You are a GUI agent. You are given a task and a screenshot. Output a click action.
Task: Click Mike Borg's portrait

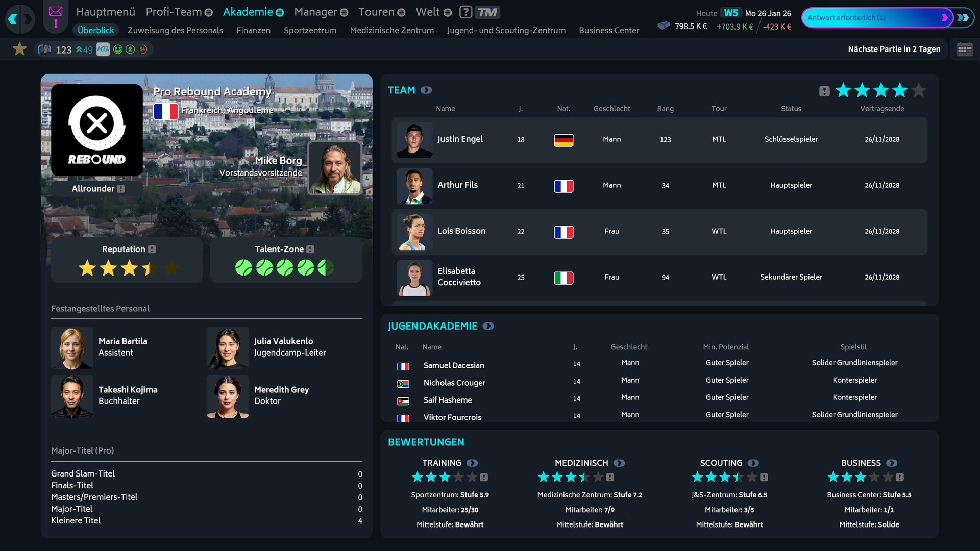tap(335, 168)
